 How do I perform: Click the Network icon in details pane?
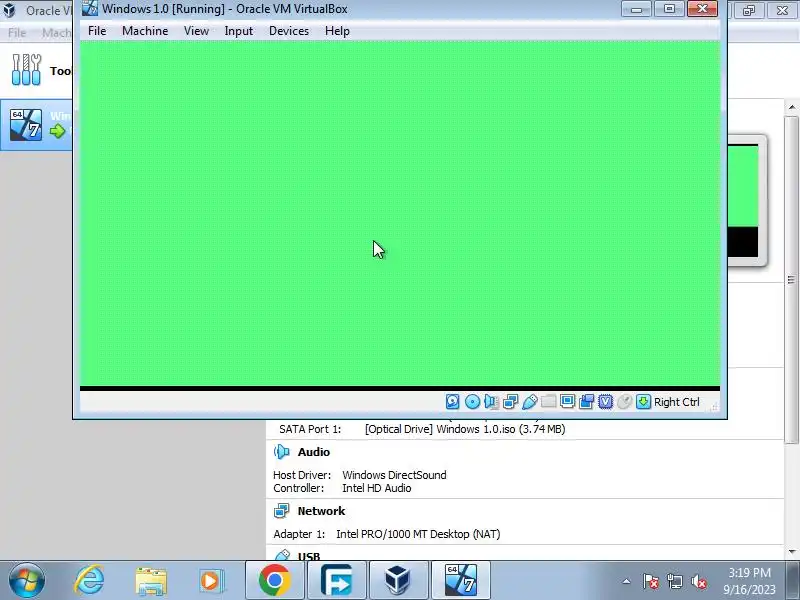282,511
